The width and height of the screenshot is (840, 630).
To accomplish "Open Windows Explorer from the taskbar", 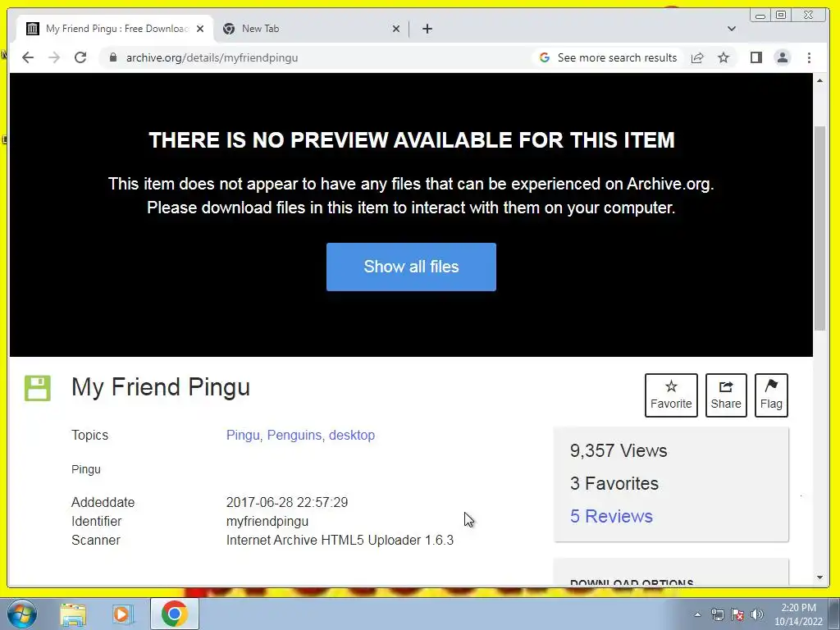I will [x=73, y=614].
